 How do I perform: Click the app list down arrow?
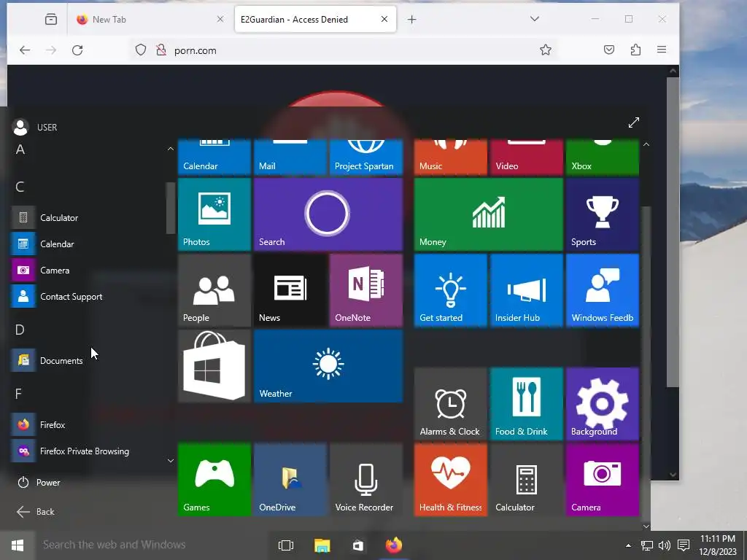point(171,461)
